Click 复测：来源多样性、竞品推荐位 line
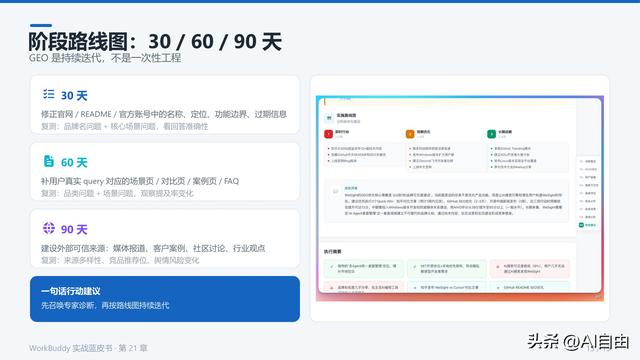This screenshot has height=360, width=640. pos(120,260)
